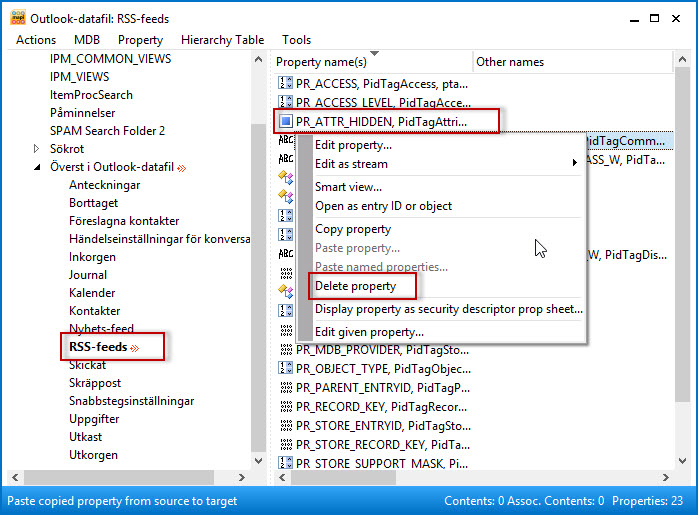Select the Utkorgen folder

[x=93, y=455]
